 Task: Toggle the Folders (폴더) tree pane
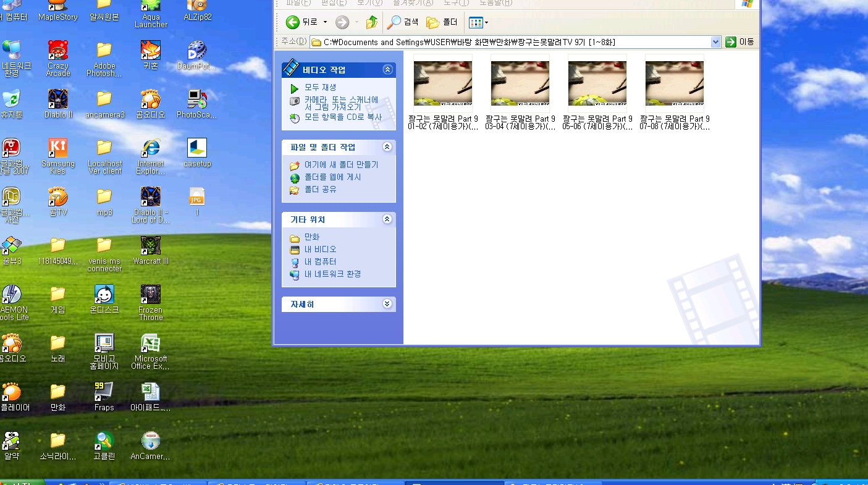point(442,23)
